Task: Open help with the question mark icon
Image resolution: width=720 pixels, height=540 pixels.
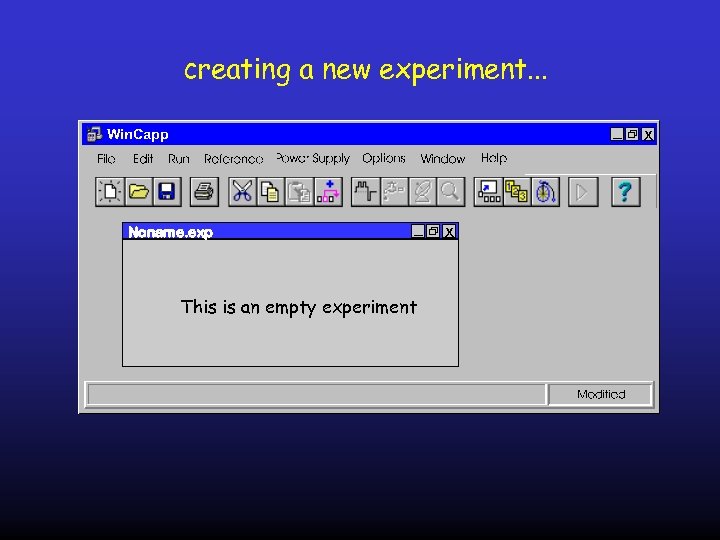Action: click(x=626, y=191)
